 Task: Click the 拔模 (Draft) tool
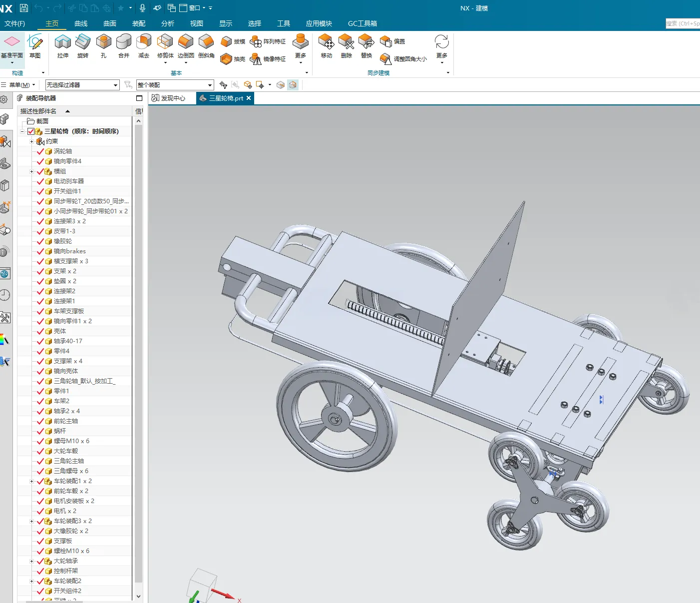tap(233, 41)
